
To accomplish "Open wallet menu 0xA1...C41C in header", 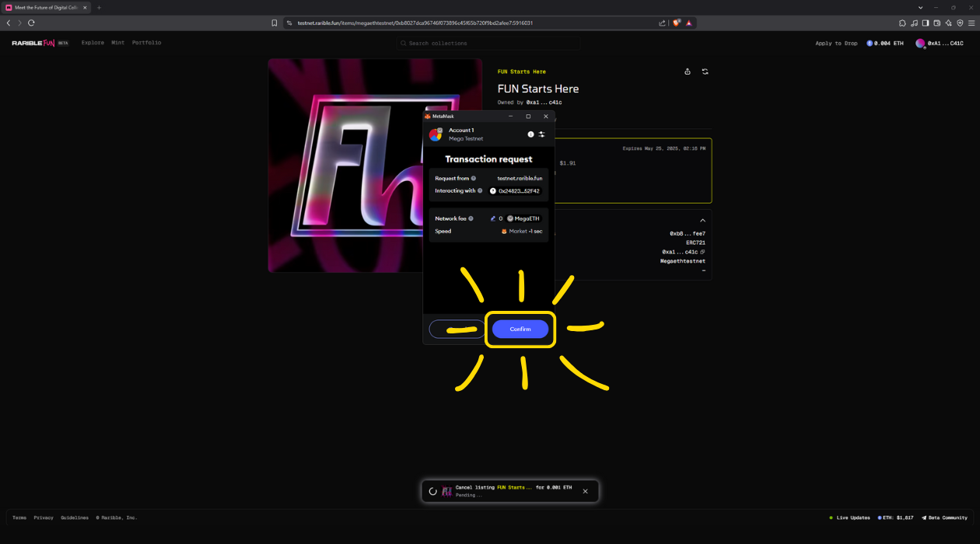I will tap(940, 44).
